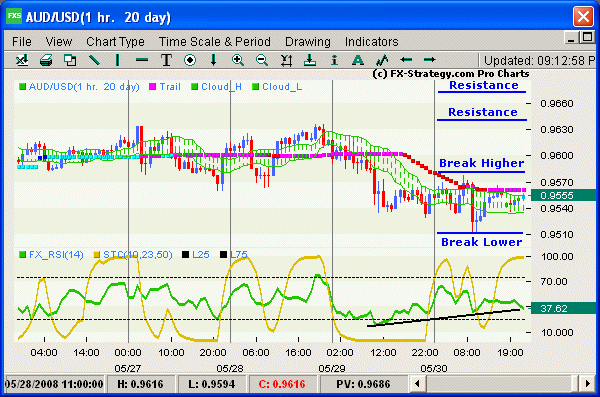Click the Trail legend magenta swatch
The height and width of the screenshot is (397, 600).
[x=152, y=87]
